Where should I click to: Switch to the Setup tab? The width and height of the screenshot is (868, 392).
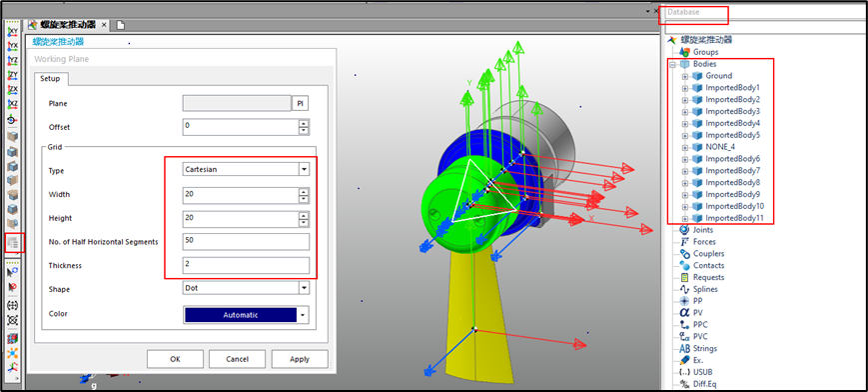[50, 79]
